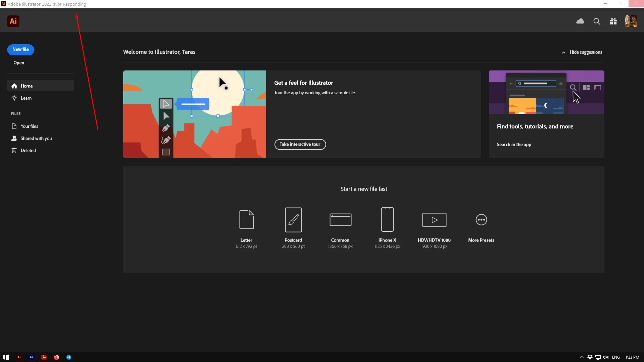Go to the Home tab
644x362 pixels.
pyautogui.click(x=41, y=86)
